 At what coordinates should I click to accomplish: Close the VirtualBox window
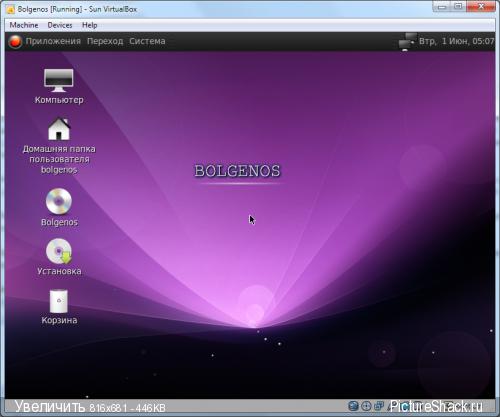click(x=481, y=7)
